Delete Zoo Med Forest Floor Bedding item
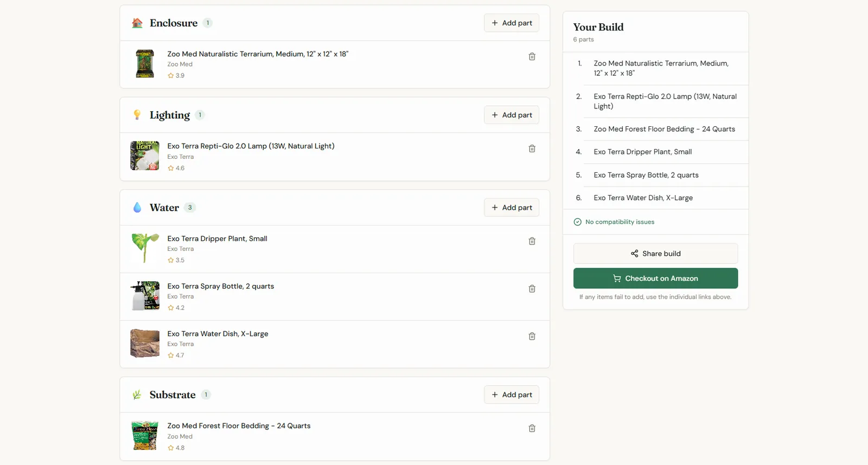 point(532,429)
